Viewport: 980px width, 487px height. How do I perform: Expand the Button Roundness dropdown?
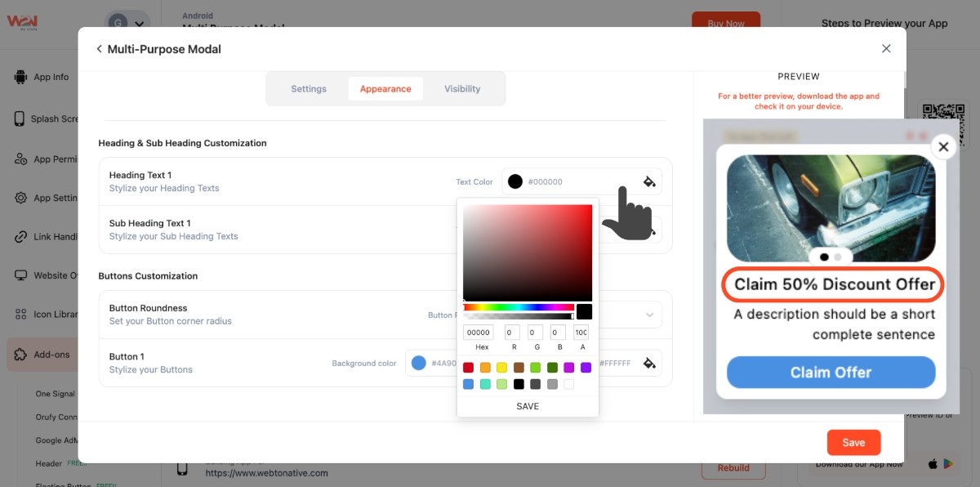(649, 315)
